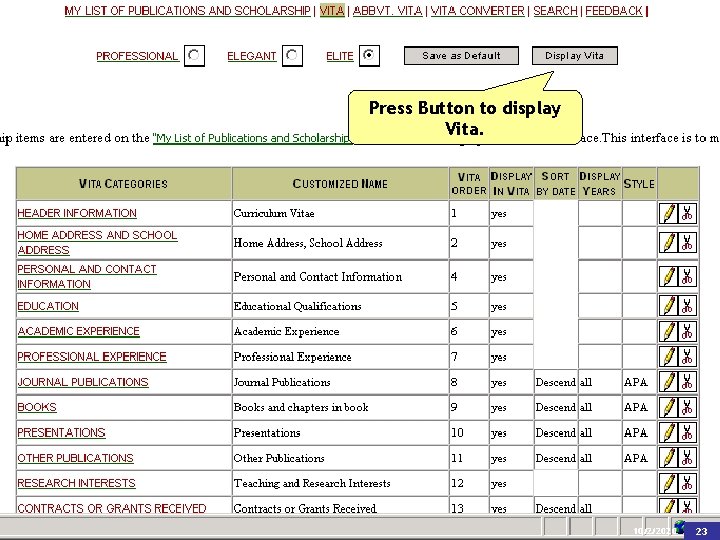Image resolution: width=720 pixels, height=540 pixels.
Task: Edit Academic Experience row pencil icon
Action: click(668, 332)
